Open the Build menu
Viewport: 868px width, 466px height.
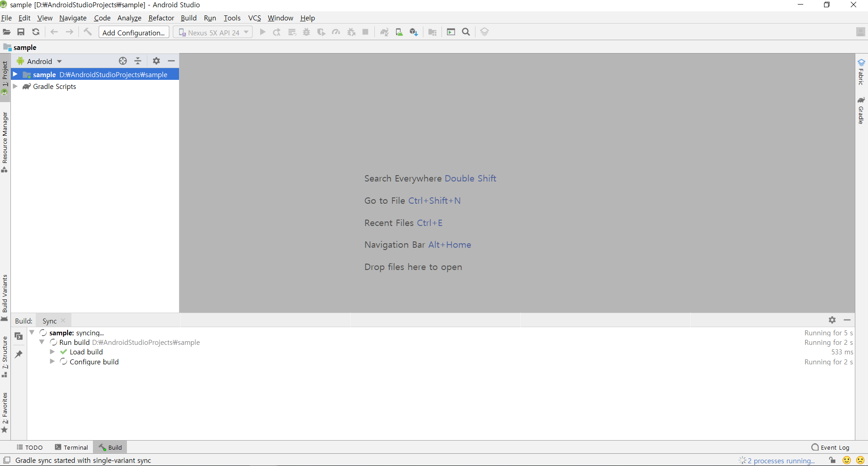(x=189, y=18)
